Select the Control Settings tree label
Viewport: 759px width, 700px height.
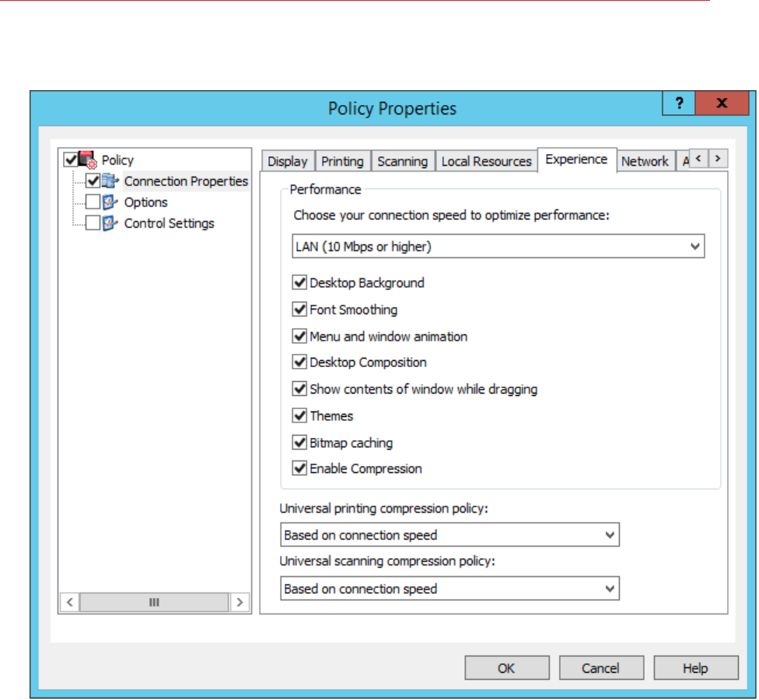tap(169, 223)
